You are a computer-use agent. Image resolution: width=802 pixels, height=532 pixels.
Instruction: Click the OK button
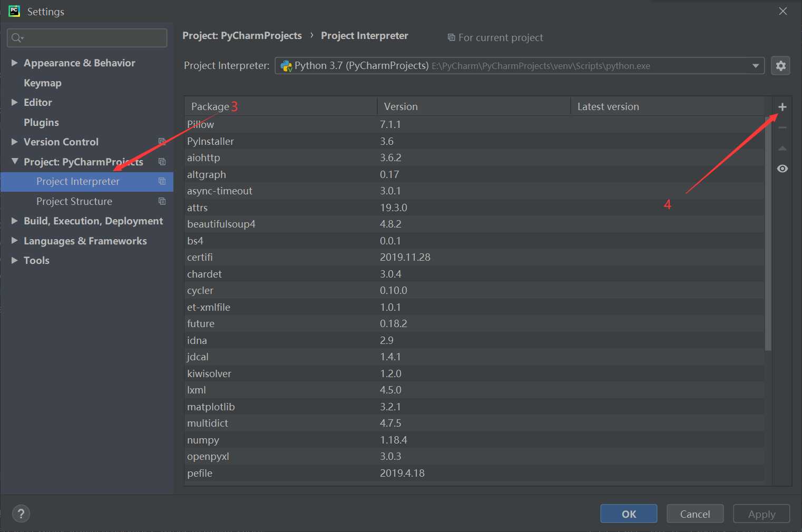coord(629,514)
